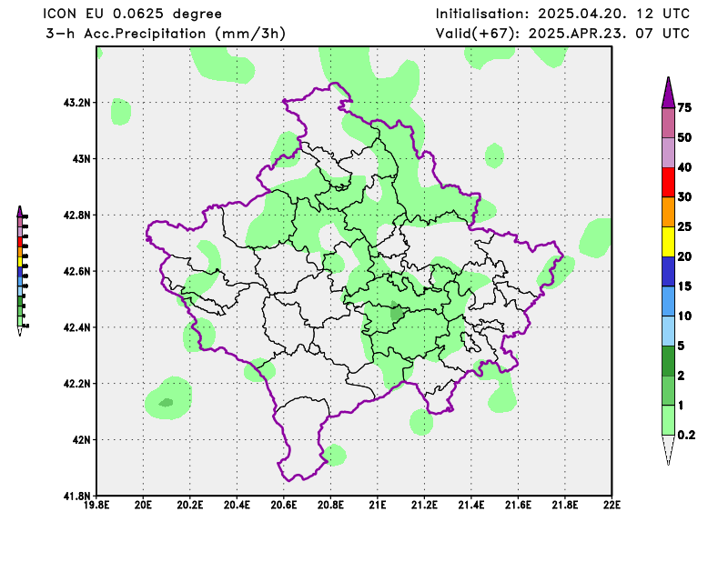
Task: Click the legend value label '75'
Action: click(684, 107)
